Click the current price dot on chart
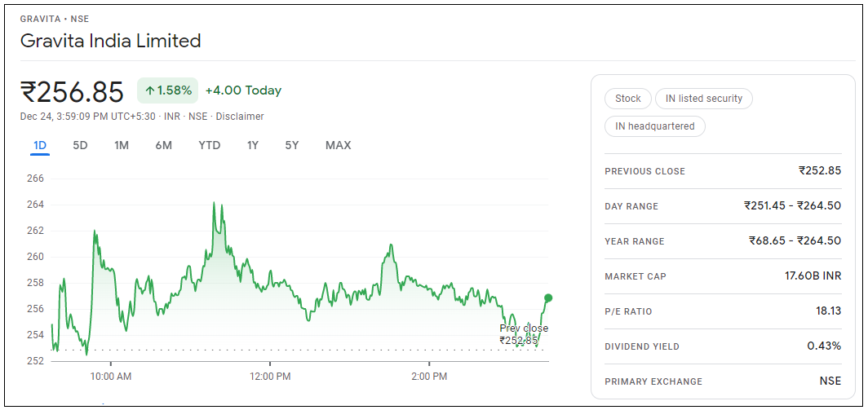Image resolution: width=868 pixels, height=410 pixels. [548, 298]
